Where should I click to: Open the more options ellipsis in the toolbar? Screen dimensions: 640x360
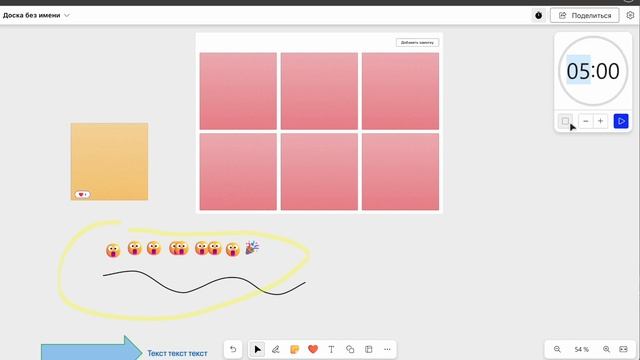point(387,349)
